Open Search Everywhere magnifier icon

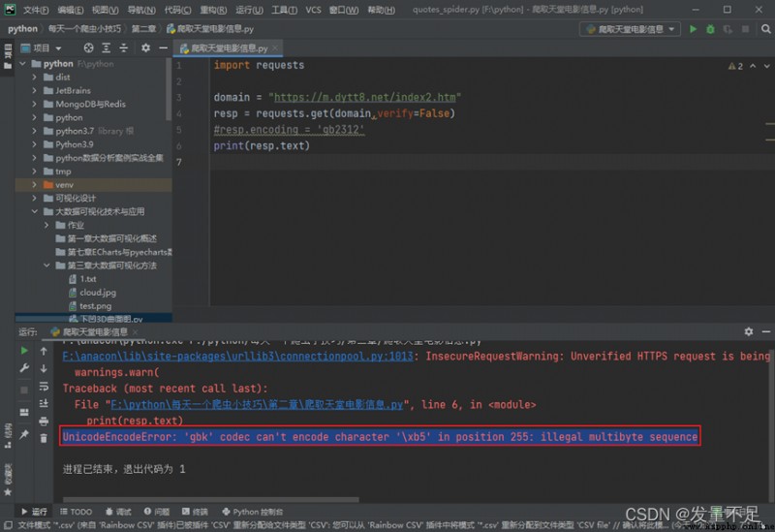[765, 29]
